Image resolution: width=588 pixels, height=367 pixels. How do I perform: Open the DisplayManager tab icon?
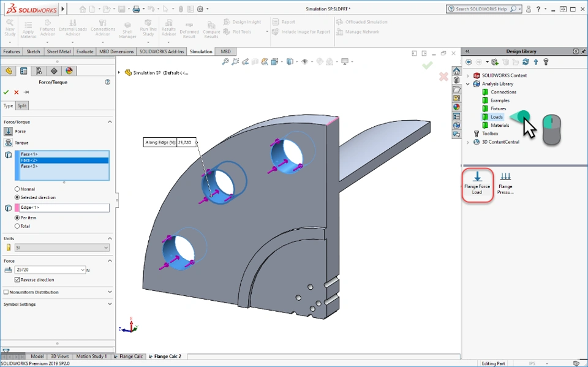(x=69, y=71)
